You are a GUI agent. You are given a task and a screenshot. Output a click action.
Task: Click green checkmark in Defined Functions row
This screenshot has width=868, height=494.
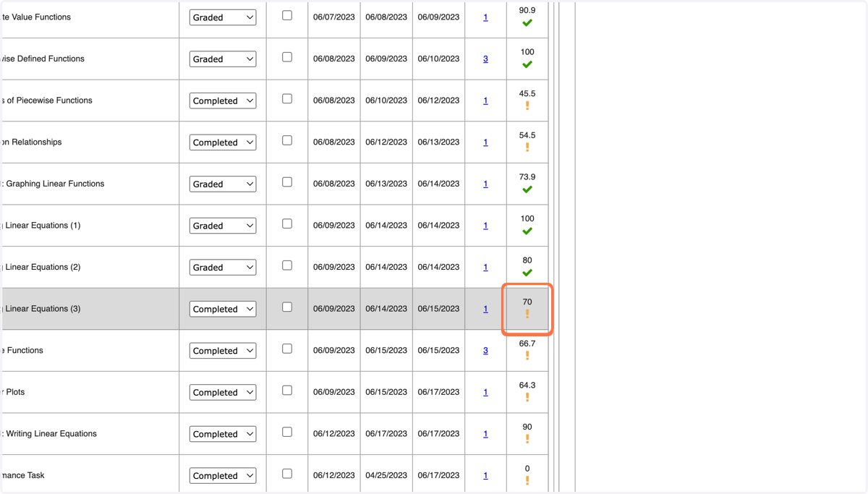[x=527, y=64]
